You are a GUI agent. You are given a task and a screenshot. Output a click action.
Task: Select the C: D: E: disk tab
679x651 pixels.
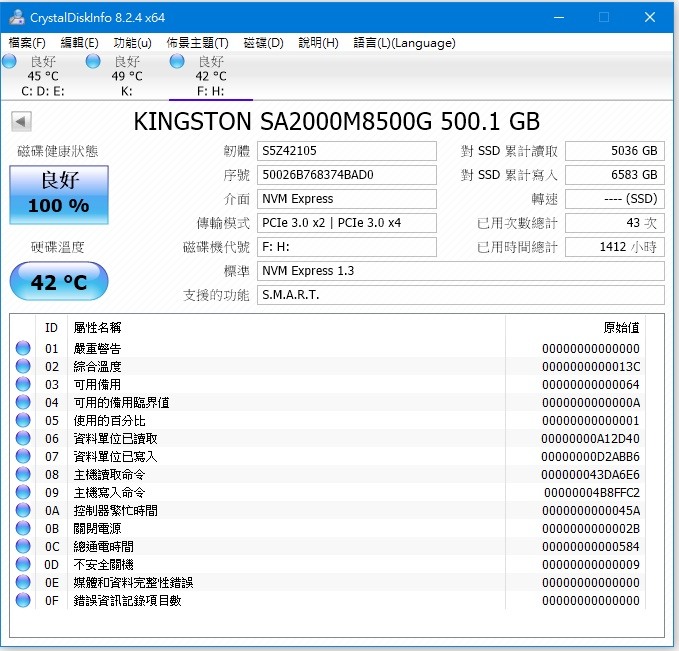[43, 76]
